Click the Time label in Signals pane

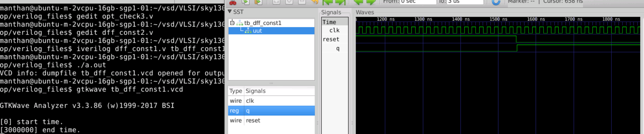click(329, 22)
